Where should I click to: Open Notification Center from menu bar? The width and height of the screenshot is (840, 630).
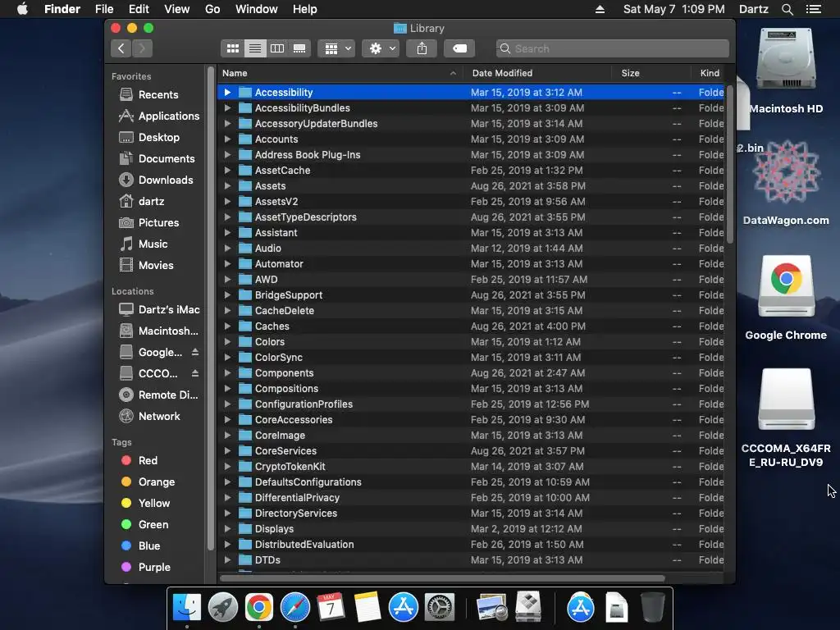tap(813, 9)
